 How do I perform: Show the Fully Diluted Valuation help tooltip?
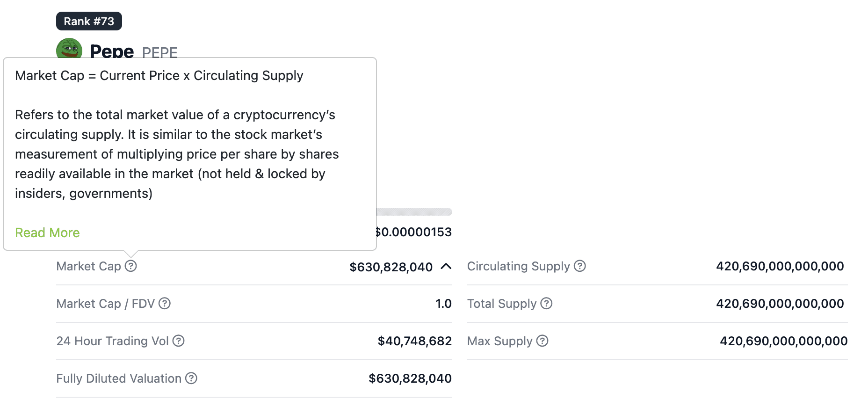click(191, 378)
